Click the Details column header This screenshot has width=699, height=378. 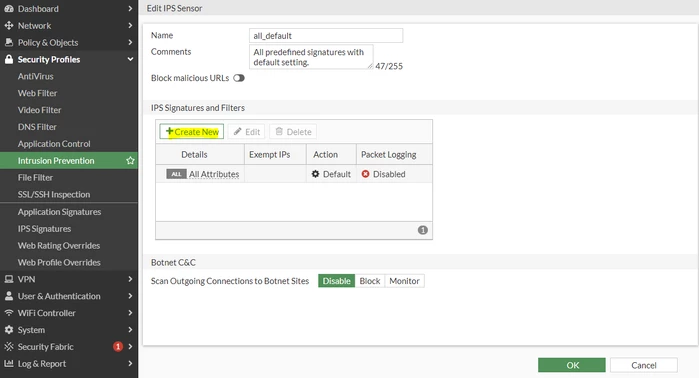coord(194,154)
